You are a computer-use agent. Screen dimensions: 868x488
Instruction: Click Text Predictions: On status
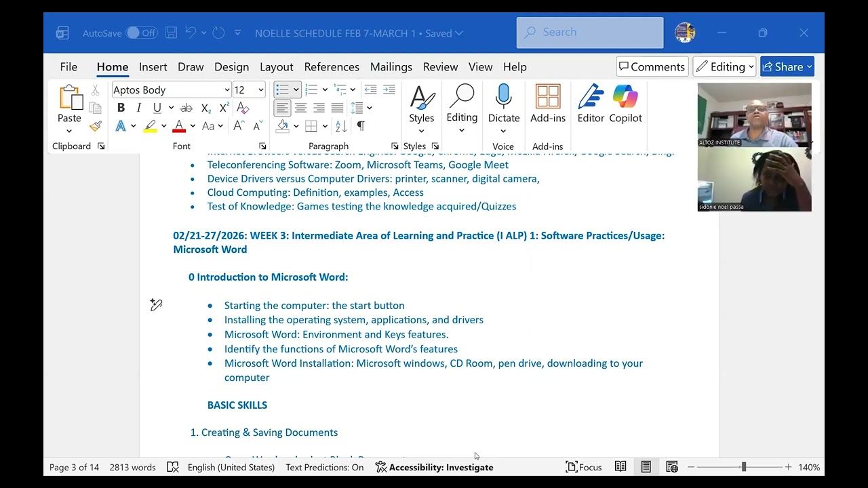coord(324,467)
